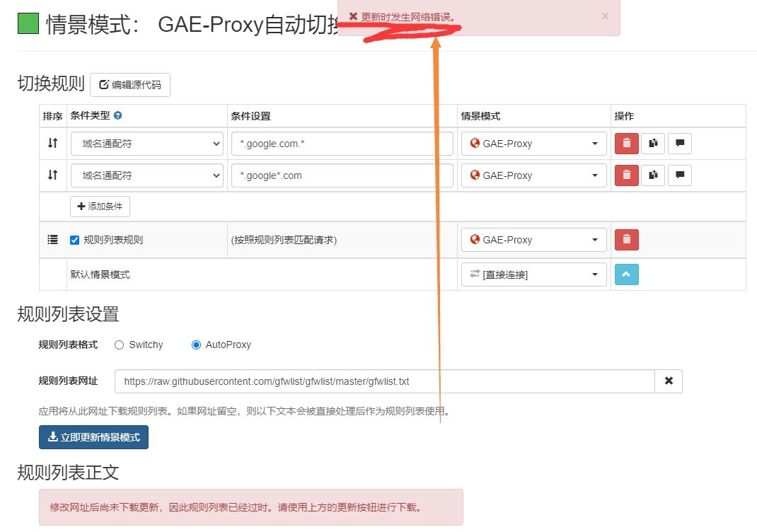Select the AutoProxy rule list format
The image size is (757, 532).
[x=195, y=345]
